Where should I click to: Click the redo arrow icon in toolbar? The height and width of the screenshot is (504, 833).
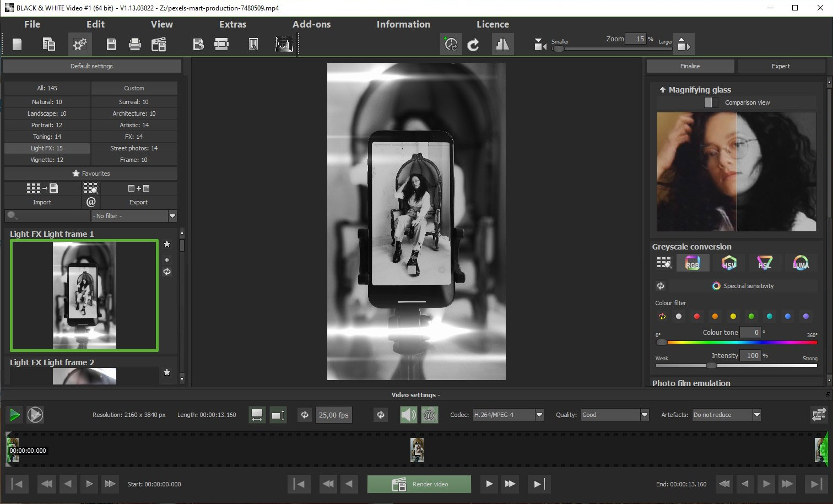(x=473, y=45)
